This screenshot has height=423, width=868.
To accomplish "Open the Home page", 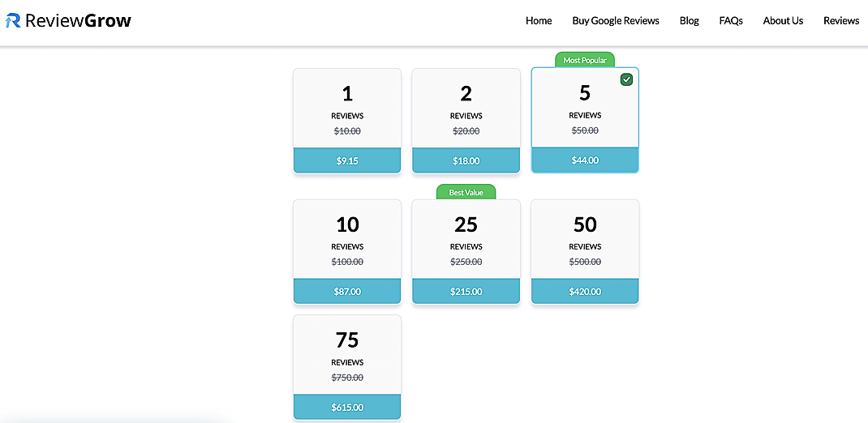I will click(539, 21).
